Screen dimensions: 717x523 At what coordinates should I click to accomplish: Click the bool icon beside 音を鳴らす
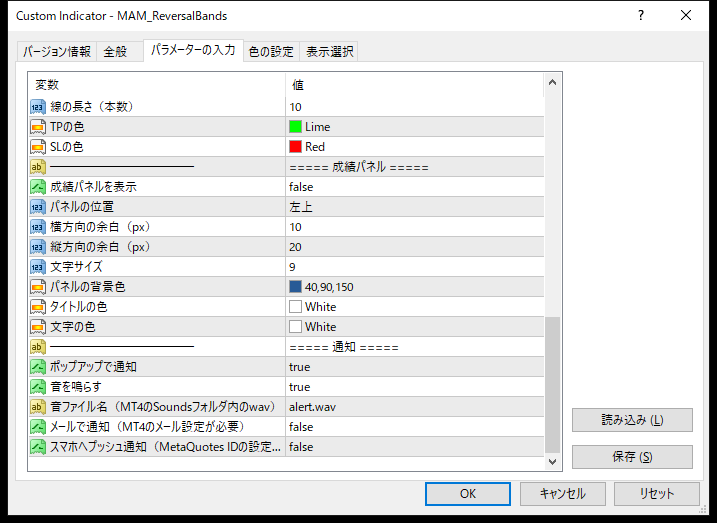38,387
